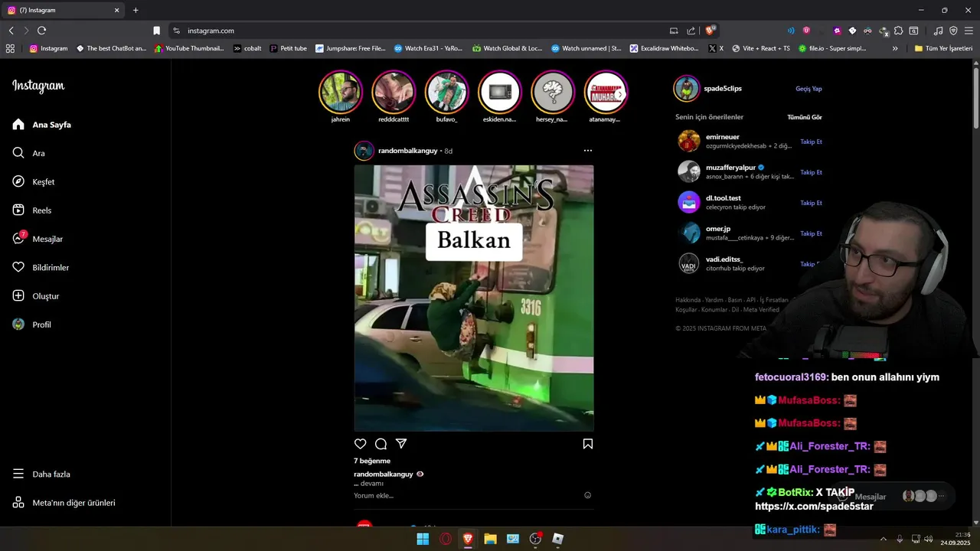The image size is (980, 551).
Task: Open the Instagram bookmark in bookmarks bar
Action: click(48, 48)
